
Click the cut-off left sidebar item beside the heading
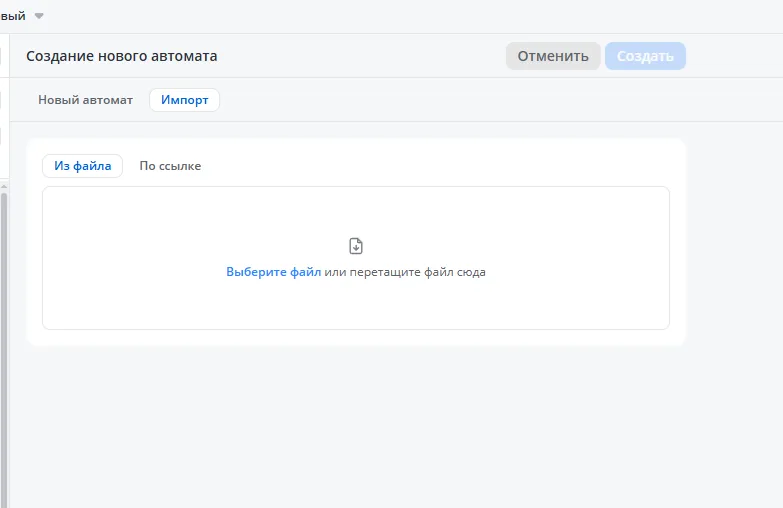click(3, 56)
